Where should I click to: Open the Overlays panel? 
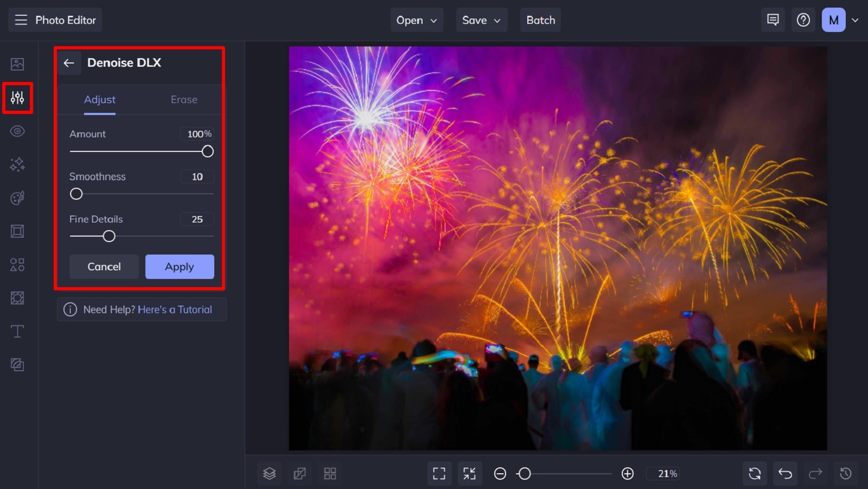pyautogui.click(x=17, y=297)
